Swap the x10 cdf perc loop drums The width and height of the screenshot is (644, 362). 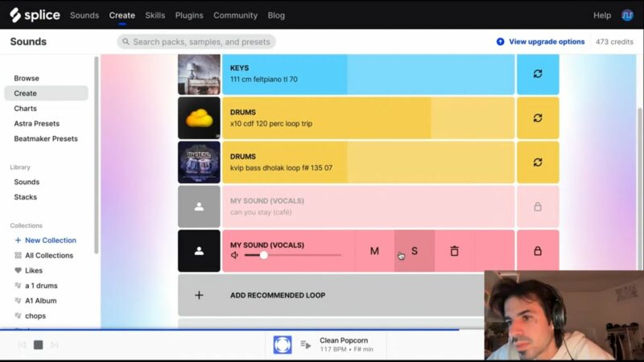click(x=537, y=117)
